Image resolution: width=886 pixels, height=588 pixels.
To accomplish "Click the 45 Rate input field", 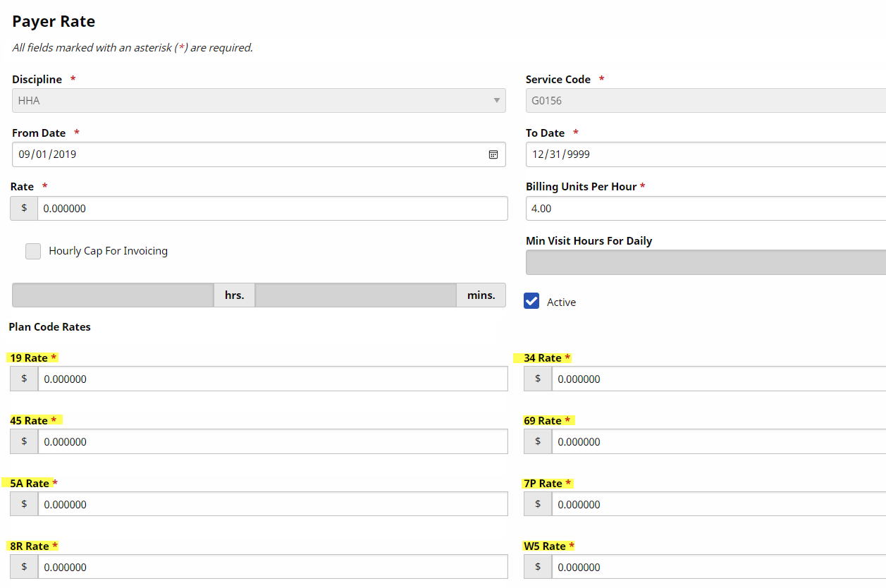I will tap(272, 442).
